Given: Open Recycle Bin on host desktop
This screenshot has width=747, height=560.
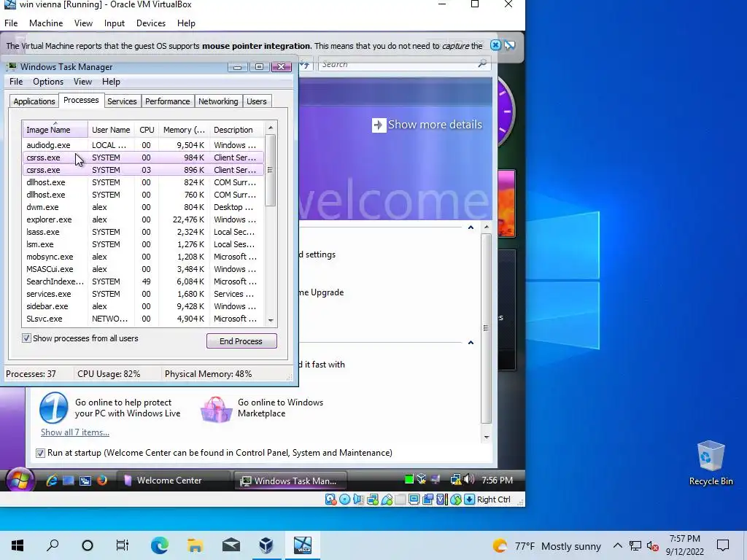Looking at the screenshot, I should 711,463.
